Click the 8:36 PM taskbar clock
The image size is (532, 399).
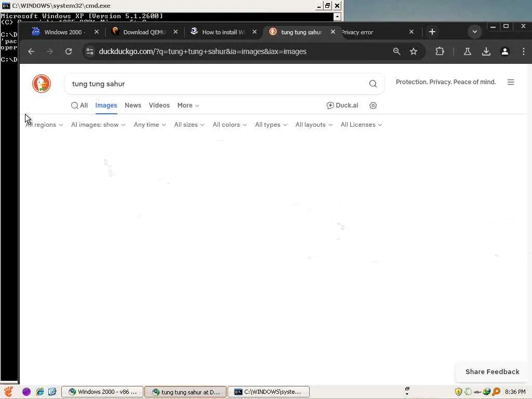click(515, 392)
